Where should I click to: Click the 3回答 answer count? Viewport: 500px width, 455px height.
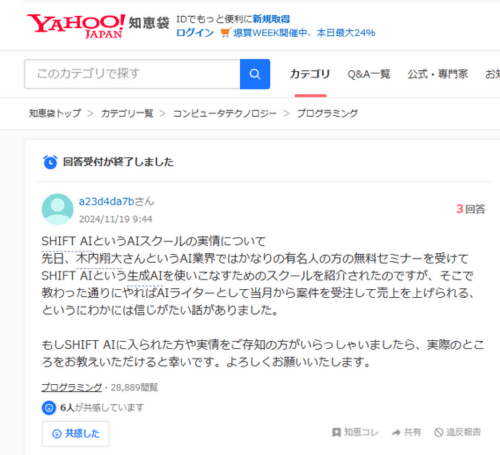tap(470, 209)
